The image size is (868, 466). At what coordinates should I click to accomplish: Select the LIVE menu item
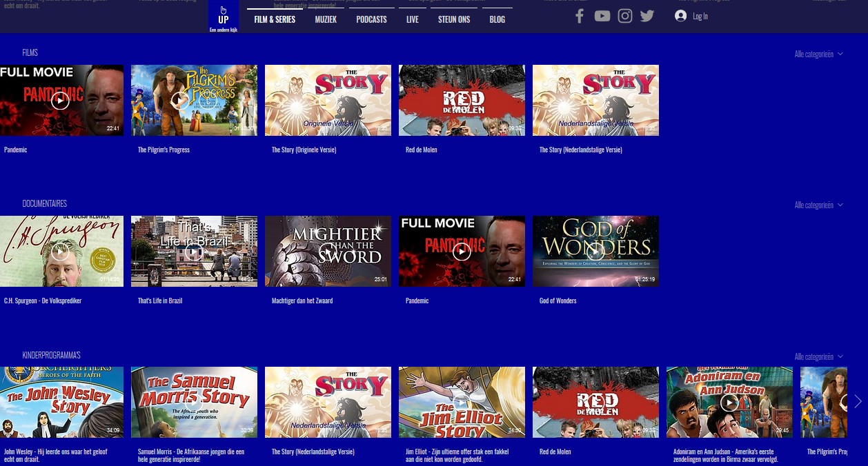click(x=413, y=19)
